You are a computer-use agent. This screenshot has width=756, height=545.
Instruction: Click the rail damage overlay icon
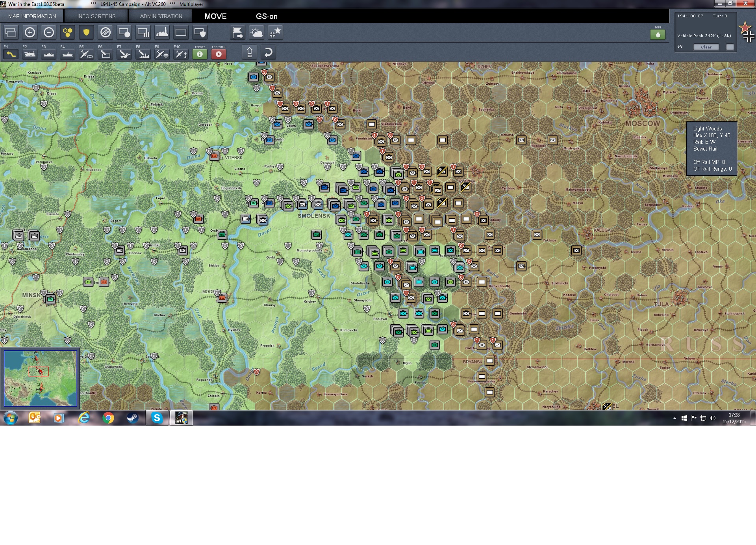[x=106, y=33]
